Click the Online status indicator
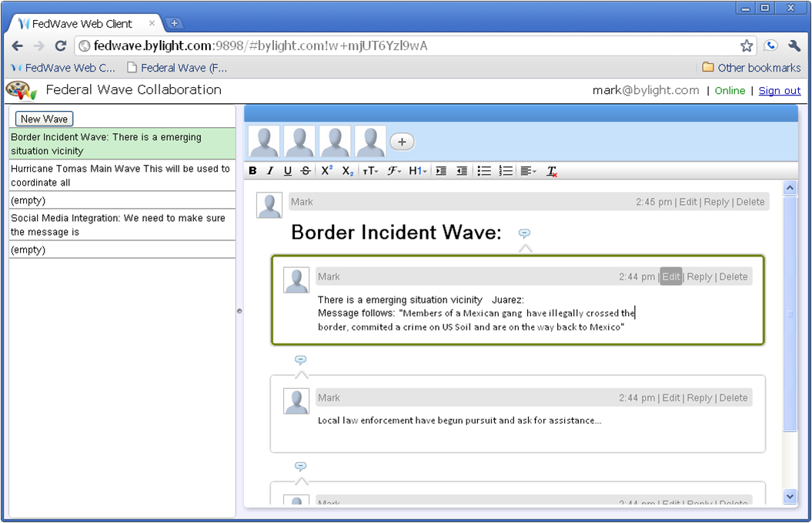The image size is (812, 523). pos(730,90)
